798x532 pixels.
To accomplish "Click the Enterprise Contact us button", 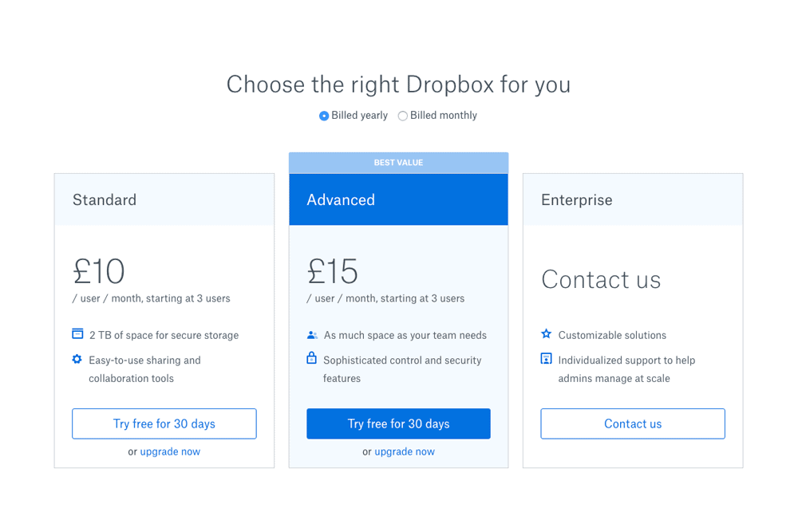I will tap(633, 424).
